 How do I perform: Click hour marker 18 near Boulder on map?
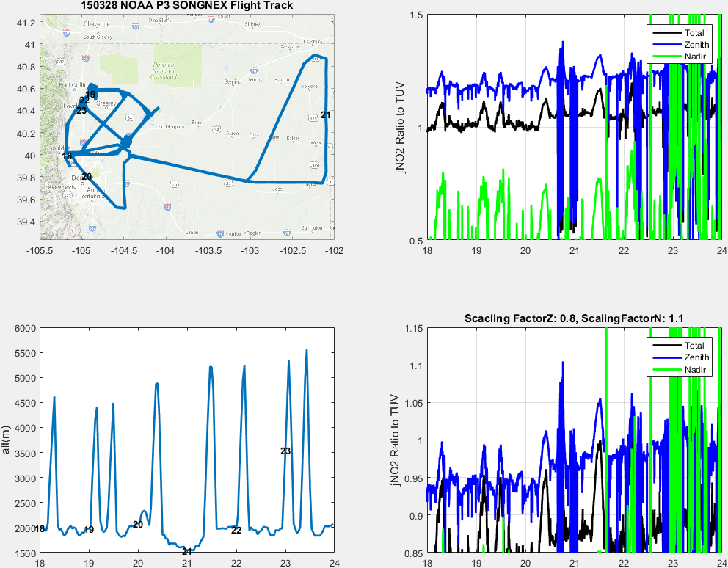(67, 156)
